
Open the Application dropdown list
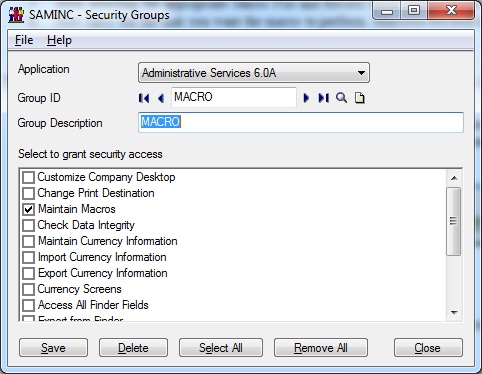coord(254,73)
